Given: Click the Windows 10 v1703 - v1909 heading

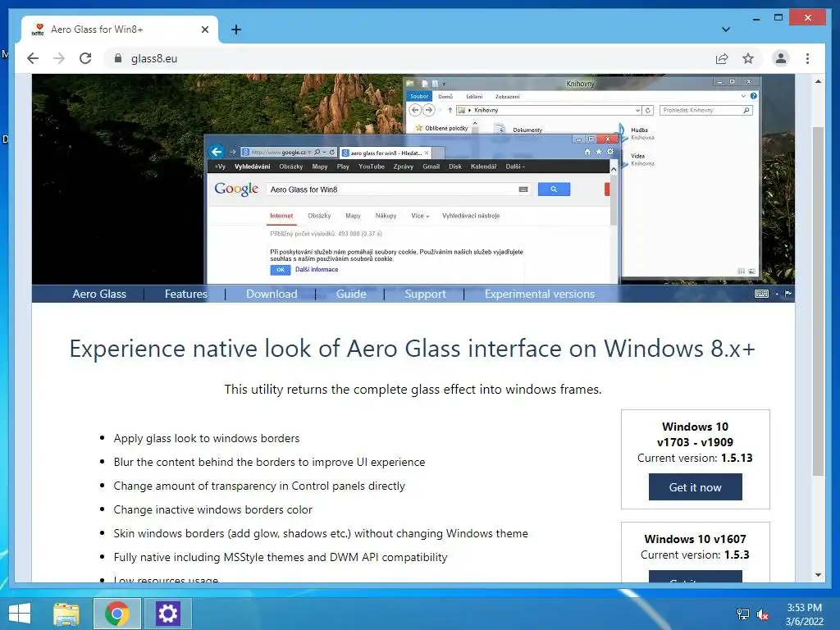Looking at the screenshot, I should [x=696, y=434].
